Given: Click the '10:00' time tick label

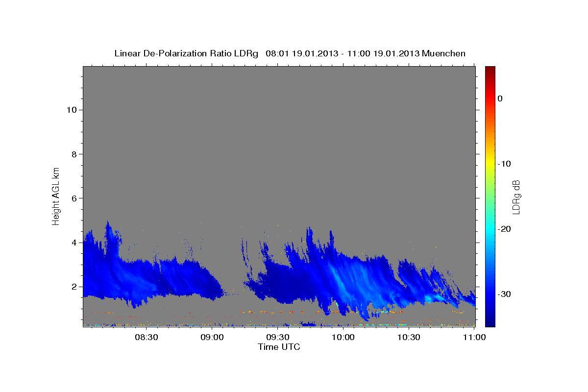Looking at the screenshot, I should (343, 337).
